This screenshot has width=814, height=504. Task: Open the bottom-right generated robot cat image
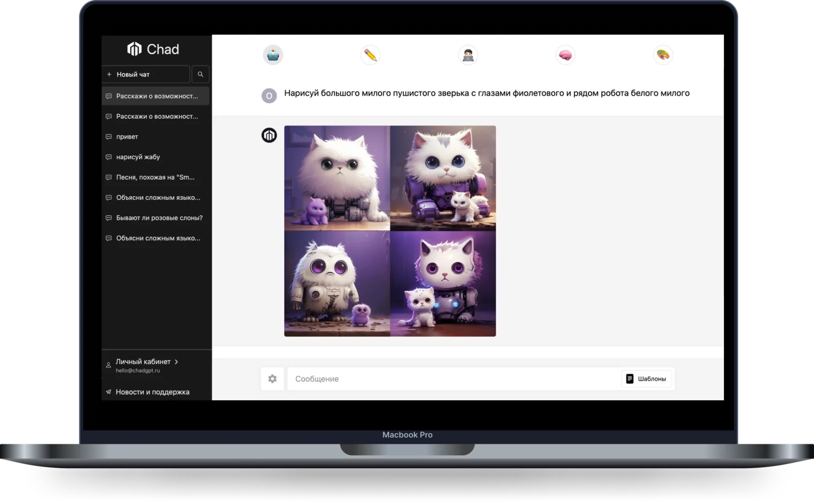443,284
